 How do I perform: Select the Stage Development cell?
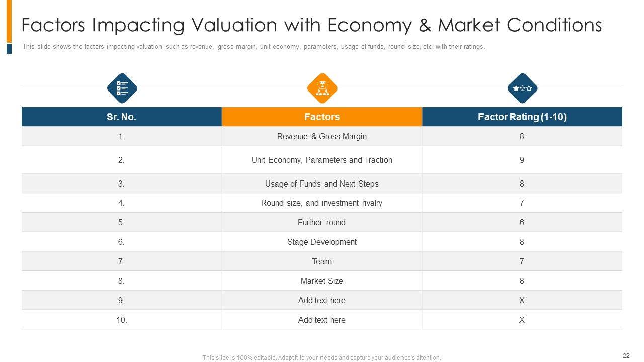322,242
